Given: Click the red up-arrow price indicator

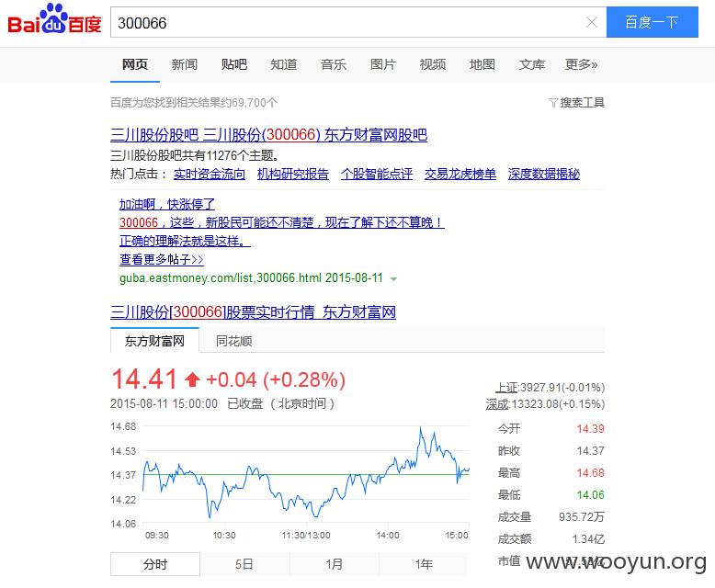Looking at the screenshot, I should (192, 379).
